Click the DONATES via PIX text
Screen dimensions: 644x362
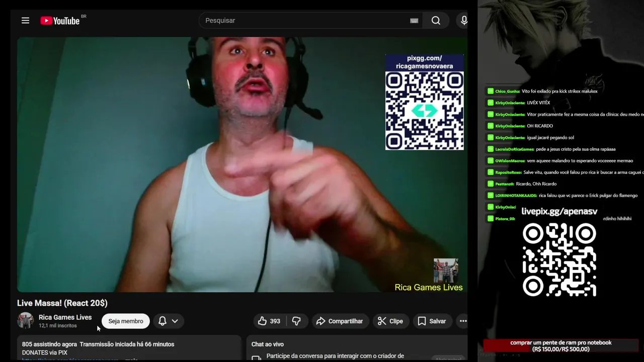[45, 352]
